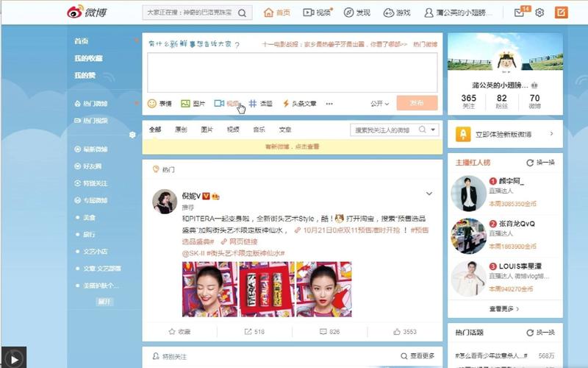Open 发现 in the top navigation
The image size is (588, 368).
coord(357,13)
